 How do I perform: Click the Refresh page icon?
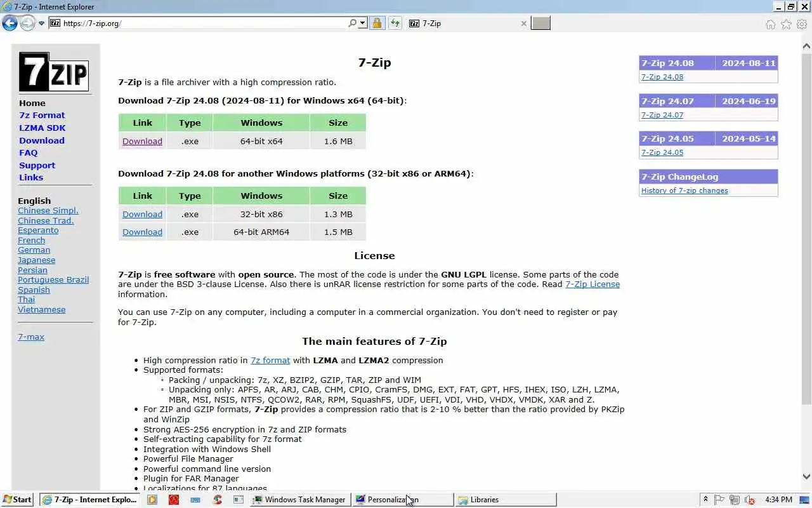(395, 23)
